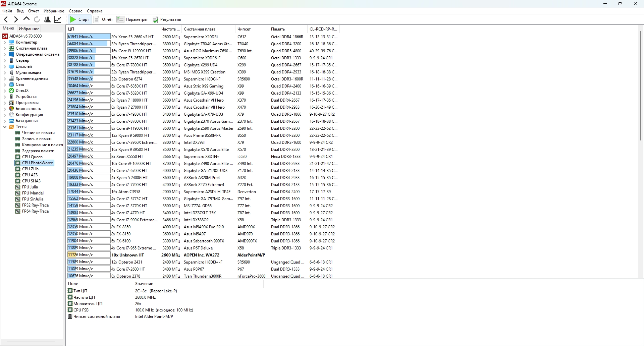Select the Supermicro X10DRi cell
644x346 pixels.
click(201, 37)
